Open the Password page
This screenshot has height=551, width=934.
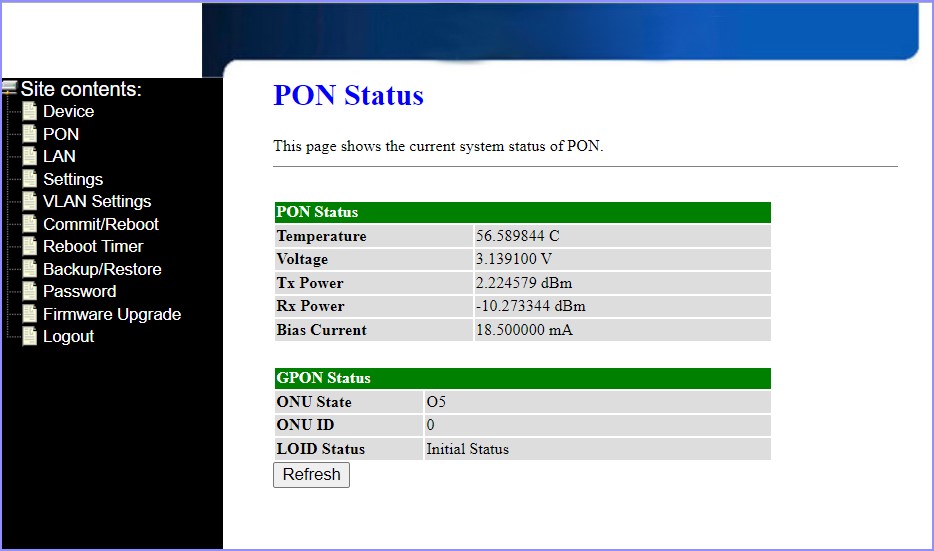tap(79, 291)
